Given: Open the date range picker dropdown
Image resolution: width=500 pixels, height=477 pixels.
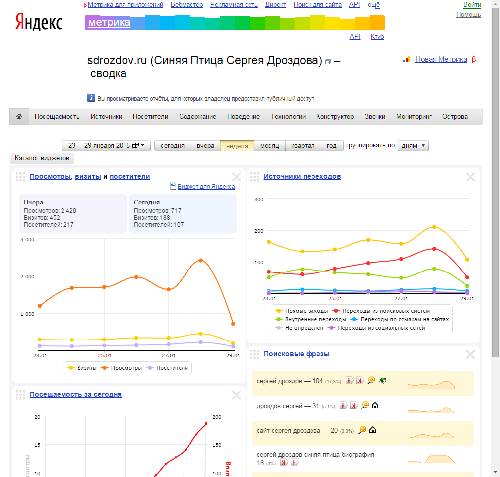Looking at the screenshot, I should pos(106,146).
